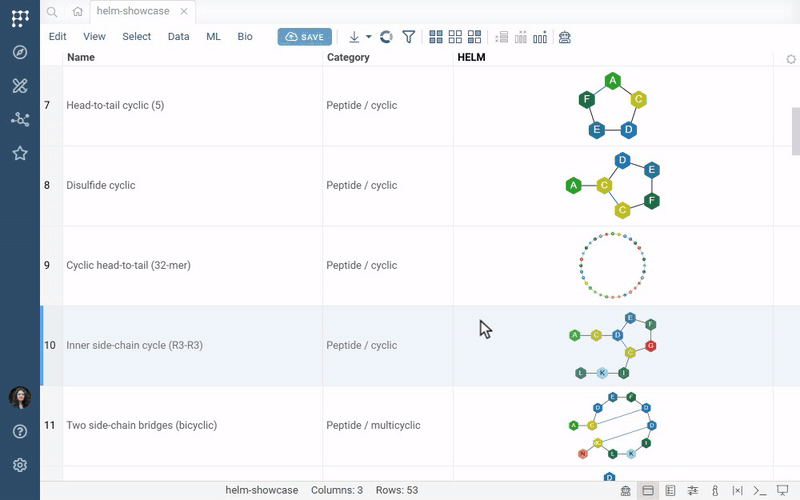Screen dimensions: 800x500
Task: Click the refresh circle icon in toolbar
Action: click(386, 37)
